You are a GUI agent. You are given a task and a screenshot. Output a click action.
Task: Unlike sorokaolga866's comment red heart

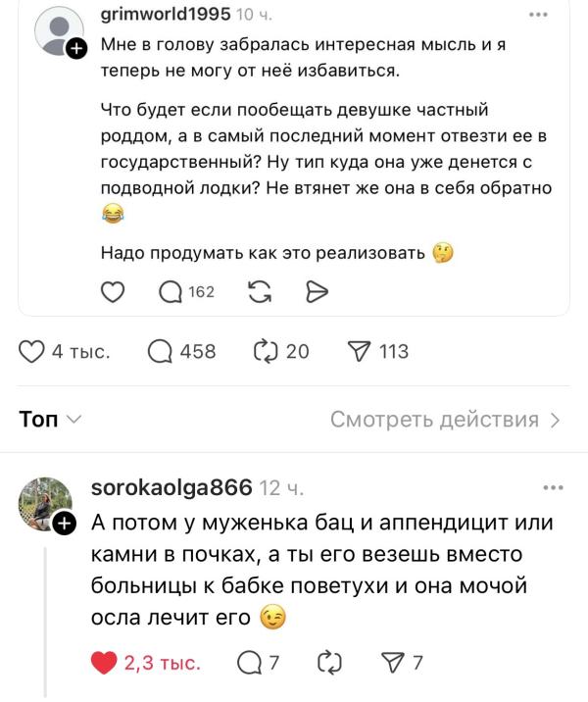pos(104,664)
